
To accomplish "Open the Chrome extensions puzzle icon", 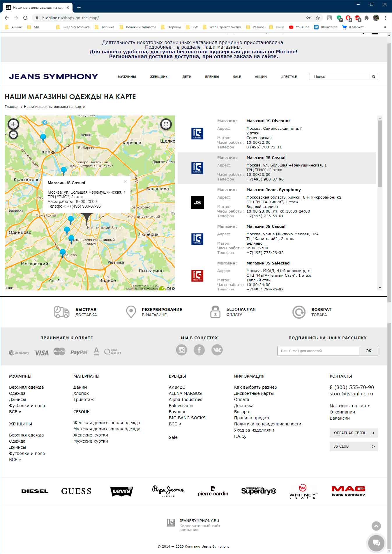I will pyautogui.click(x=367, y=18).
